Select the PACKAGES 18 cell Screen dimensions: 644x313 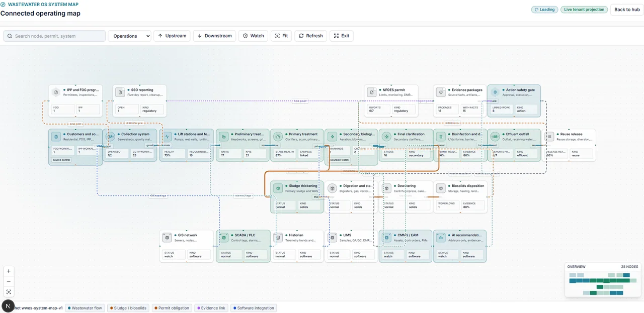pyautogui.click(x=448, y=109)
